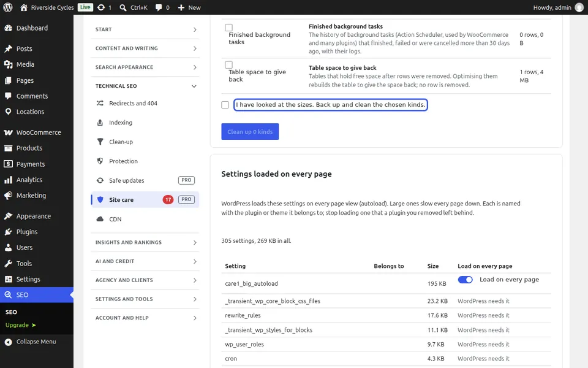Click the Marketing megaphone icon
588x368 pixels.
tap(8, 196)
